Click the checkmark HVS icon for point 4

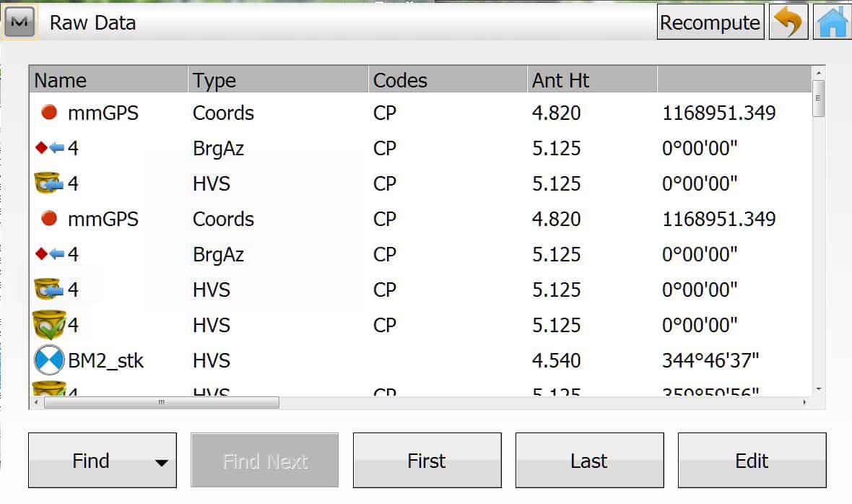click(49, 325)
